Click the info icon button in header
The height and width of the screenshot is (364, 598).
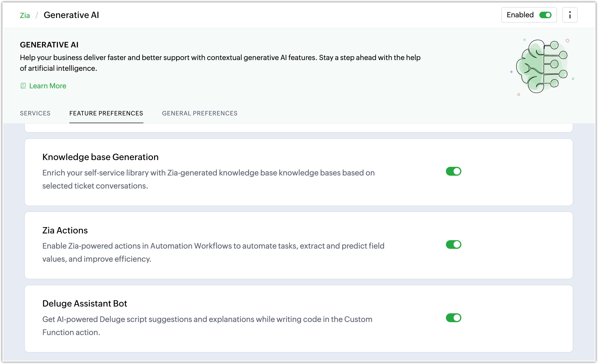[x=570, y=15]
